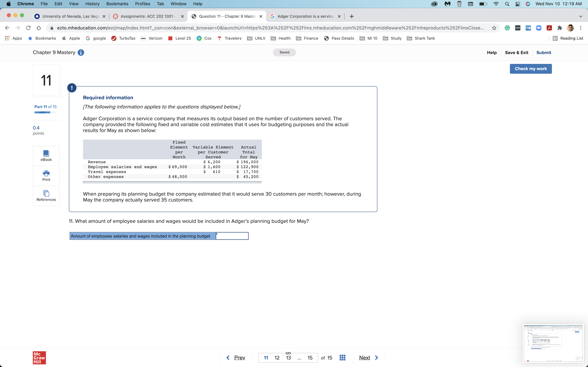The height and width of the screenshot is (367, 588).
Task: Click the Part 11 progress bar
Action: pos(45,112)
